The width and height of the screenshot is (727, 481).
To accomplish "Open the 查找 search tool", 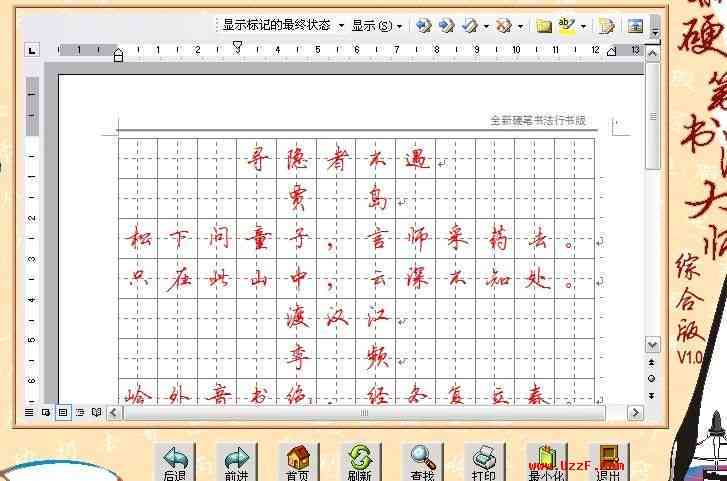I will tap(422, 462).
